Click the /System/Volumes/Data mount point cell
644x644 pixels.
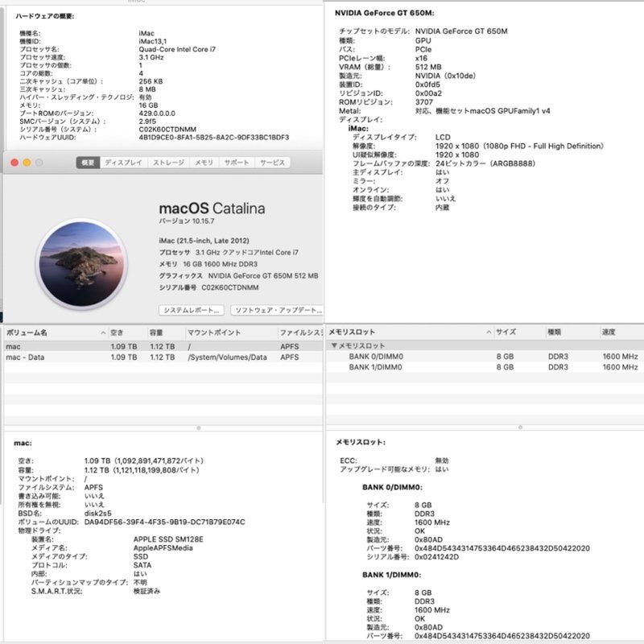pyautogui.click(x=227, y=357)
